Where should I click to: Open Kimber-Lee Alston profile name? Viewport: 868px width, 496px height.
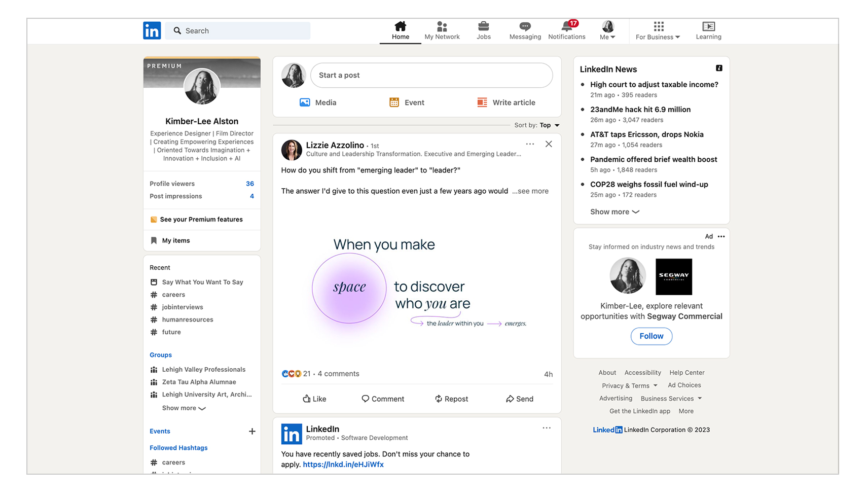pyautogui.click(x=202, y=121)
